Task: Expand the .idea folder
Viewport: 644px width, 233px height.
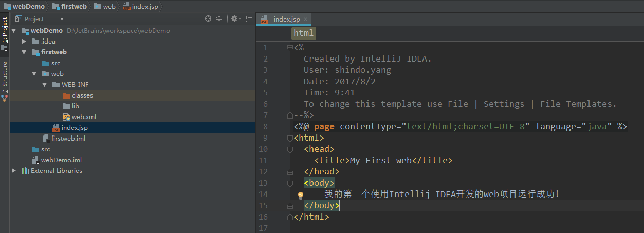Action: tap(24, 41)
